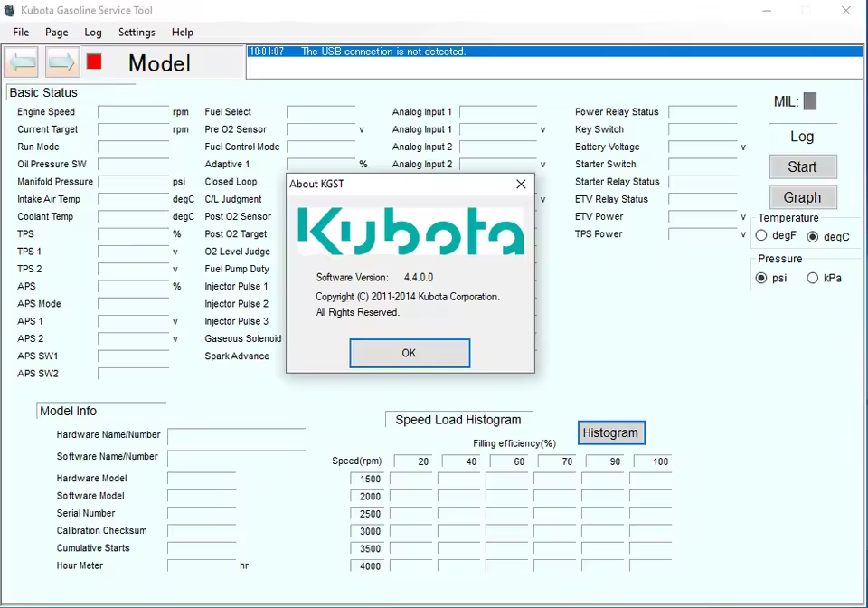The height and width of the screenshot is (608, 868).
Task: Click the Start log button
Action: point(803,166)
